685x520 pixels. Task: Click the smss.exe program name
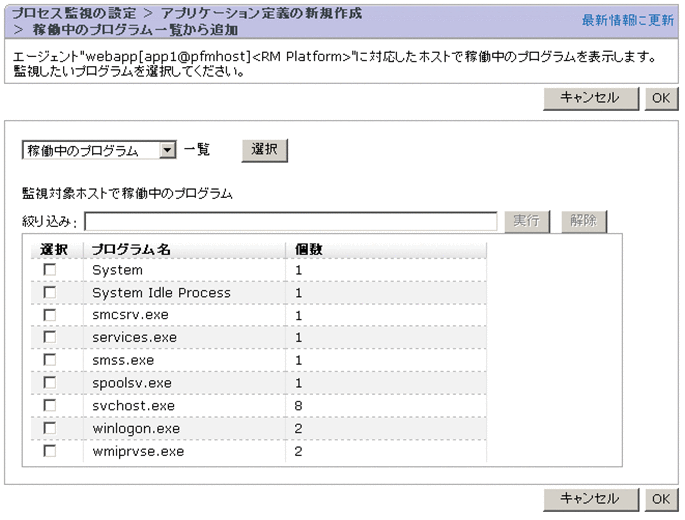click(123, 361)
